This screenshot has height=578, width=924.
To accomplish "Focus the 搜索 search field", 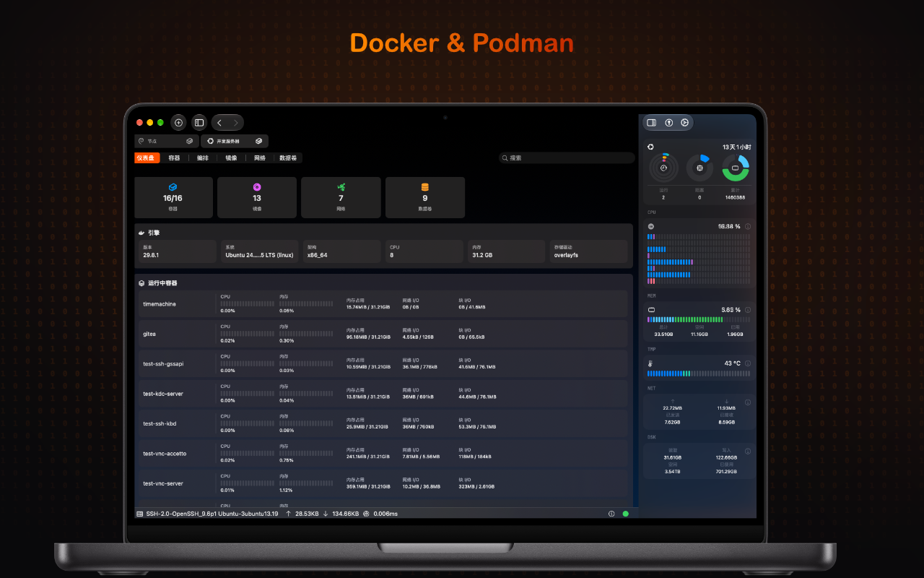I will pos(567,158).
